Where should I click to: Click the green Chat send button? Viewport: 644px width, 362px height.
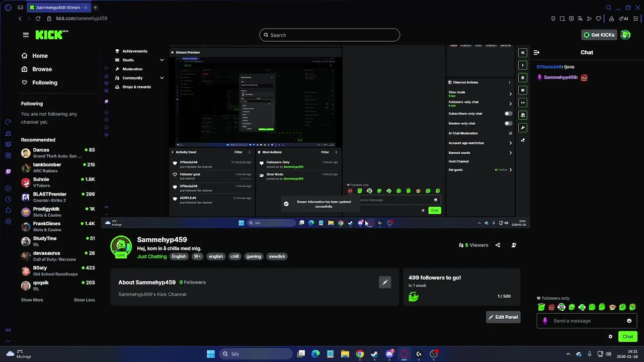point(628,336)
